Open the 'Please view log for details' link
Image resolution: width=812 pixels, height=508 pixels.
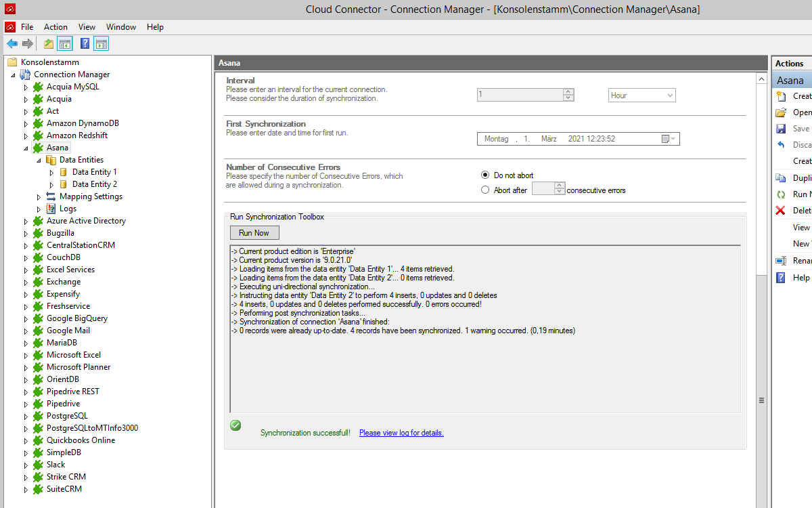tap(401, 433)
